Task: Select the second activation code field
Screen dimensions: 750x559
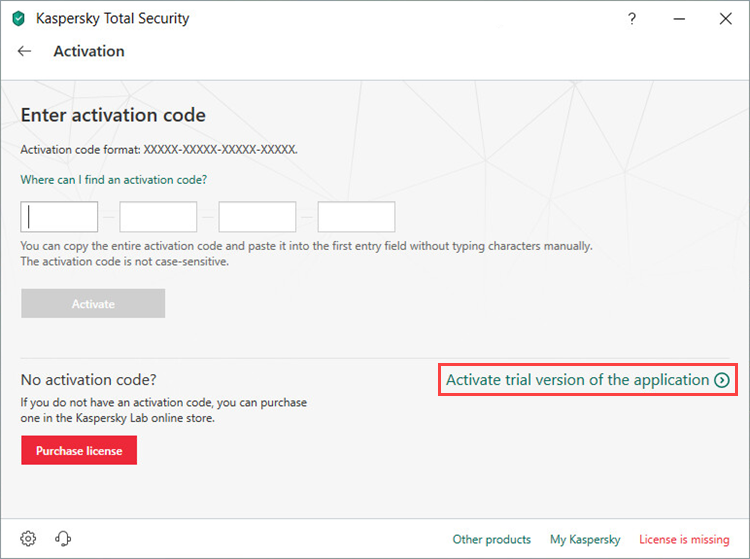Action: pos(158,217)
